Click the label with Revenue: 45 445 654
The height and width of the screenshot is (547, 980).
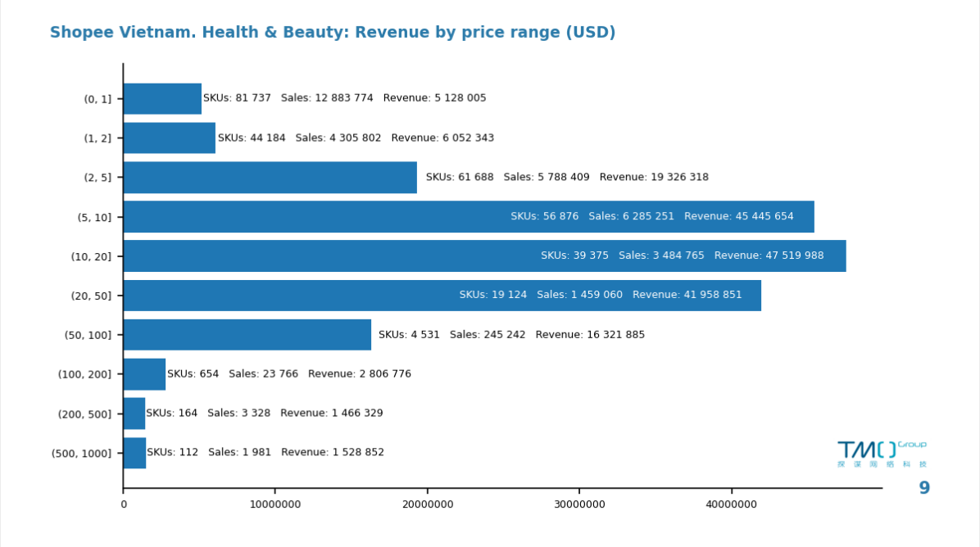click(x=652, y=216)
